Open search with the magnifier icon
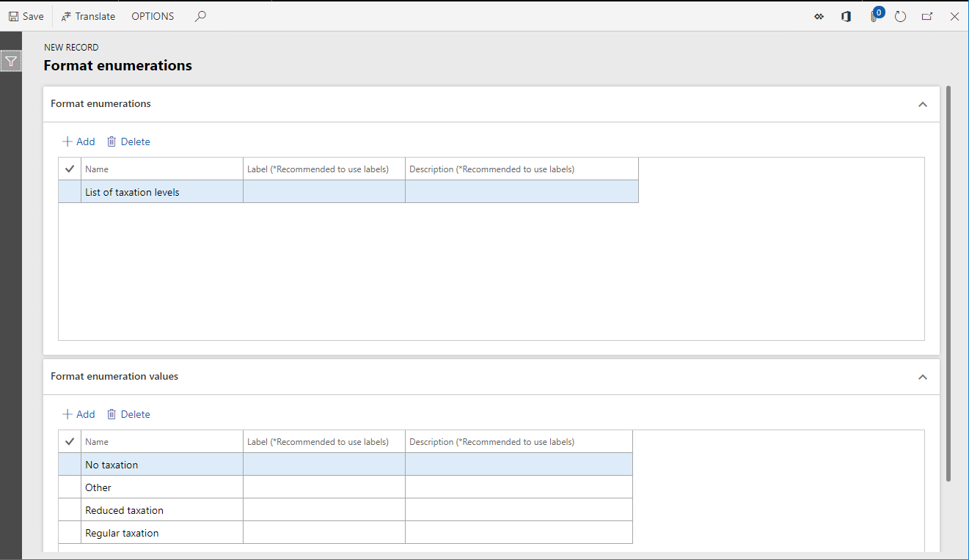The height and width of the screenshot is (560, 969). [x=200, y=15]
